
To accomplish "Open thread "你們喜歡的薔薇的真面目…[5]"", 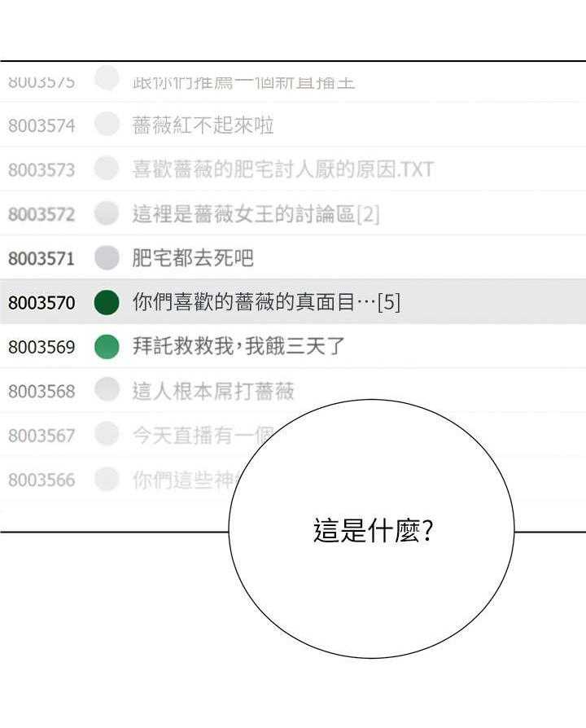I will [x=266, y=303].
